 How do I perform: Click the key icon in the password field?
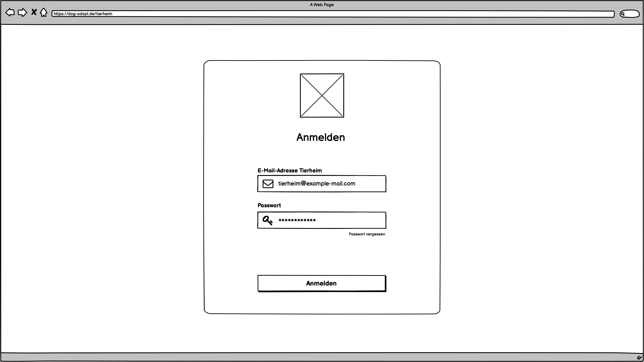[x=267, y=220]
